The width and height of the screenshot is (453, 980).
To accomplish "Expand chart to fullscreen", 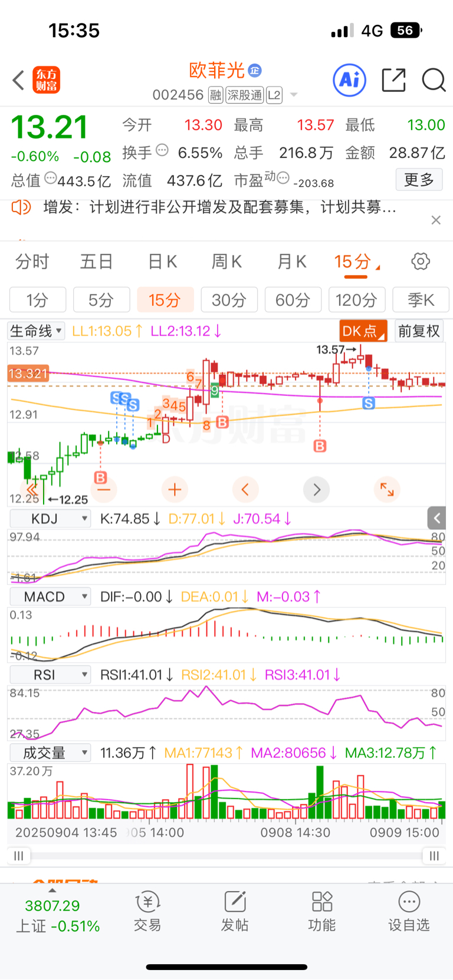I will pos(387,490).
